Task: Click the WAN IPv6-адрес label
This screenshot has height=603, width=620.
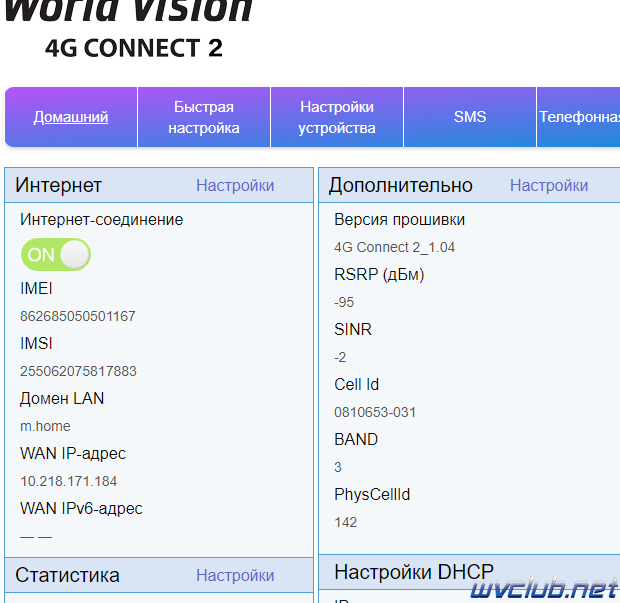Action: 81,508
